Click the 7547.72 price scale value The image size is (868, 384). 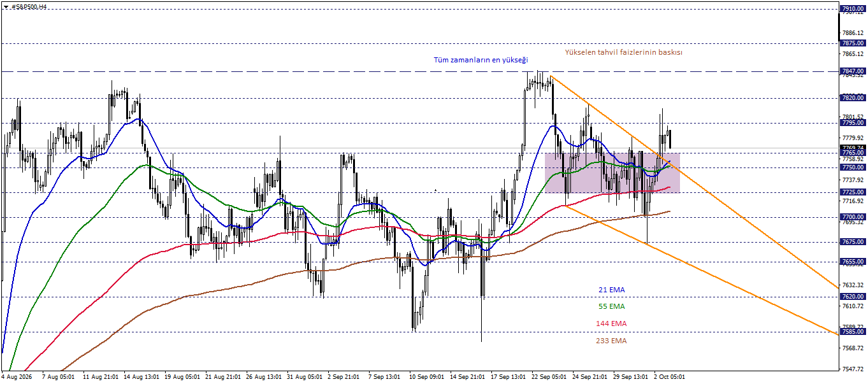pos(853,369)
